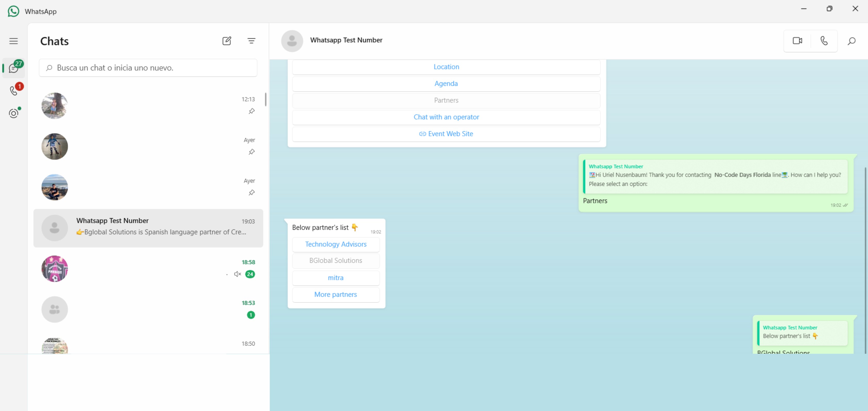Open the chat filter menu
The height and width of the screenshot is (411, 868).
coord(251,41)
